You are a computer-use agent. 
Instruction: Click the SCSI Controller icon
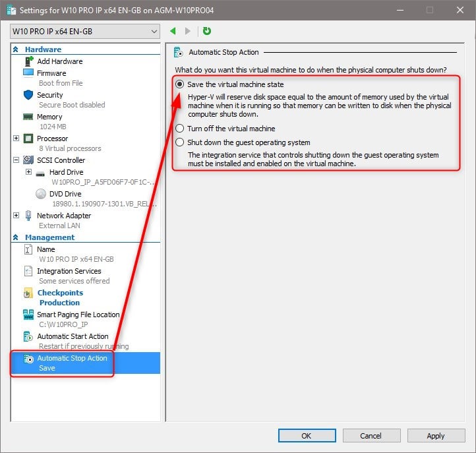pos(28,160)
